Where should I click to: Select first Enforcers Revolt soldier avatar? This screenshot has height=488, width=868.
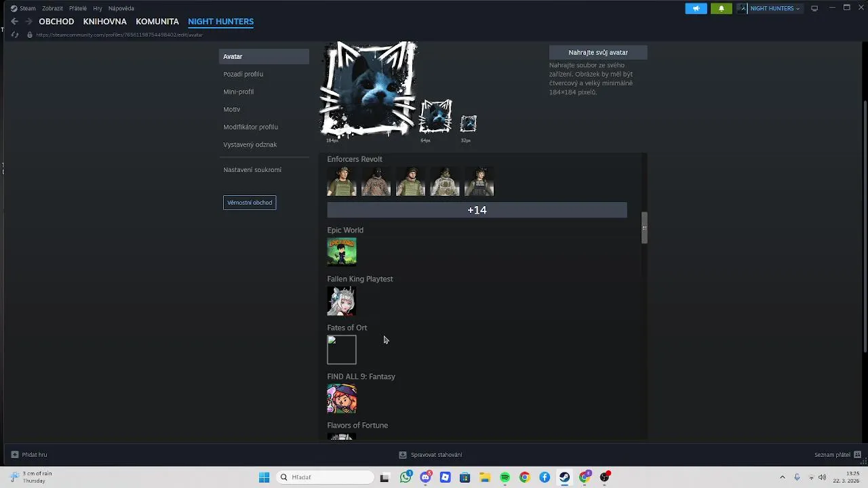click(x=342, y=182)
